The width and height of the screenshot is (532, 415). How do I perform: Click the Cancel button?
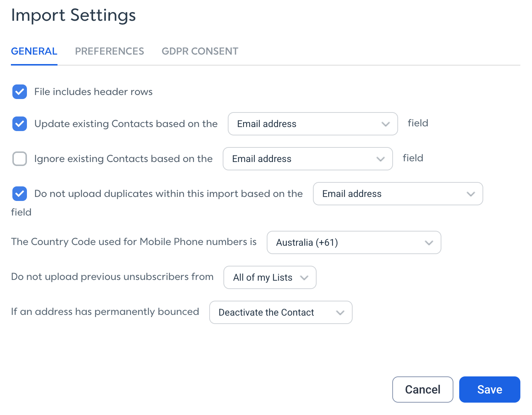[423, 390]
